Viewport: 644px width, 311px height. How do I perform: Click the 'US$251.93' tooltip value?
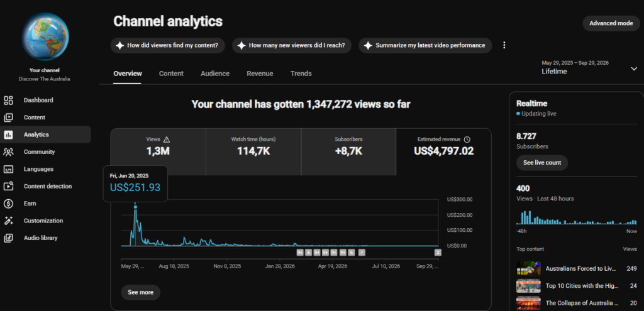[x=135, y=187]
